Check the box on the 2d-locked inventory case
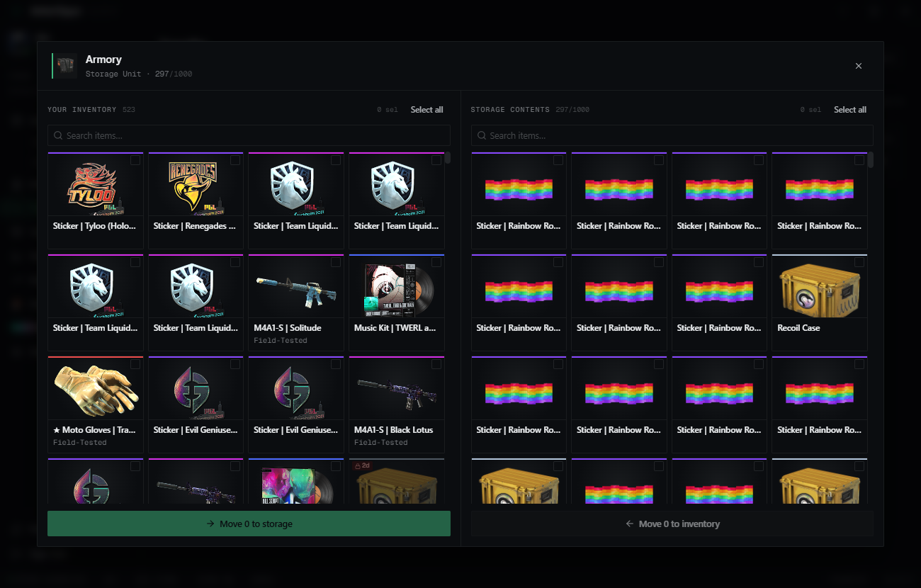 436,466
